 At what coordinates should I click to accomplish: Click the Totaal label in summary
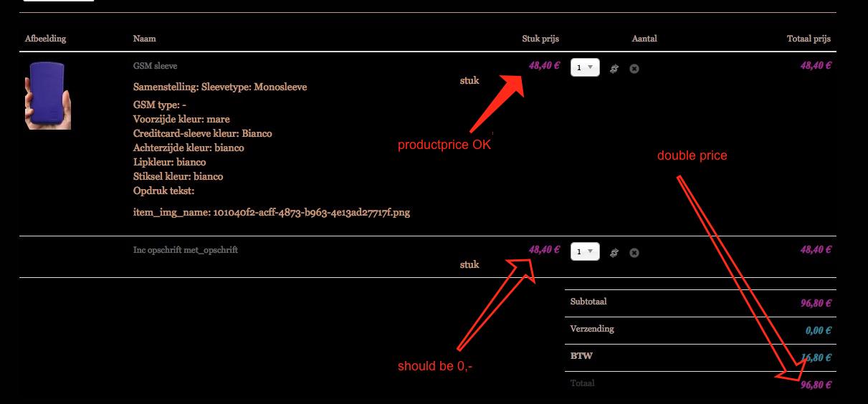pos(582,384)
